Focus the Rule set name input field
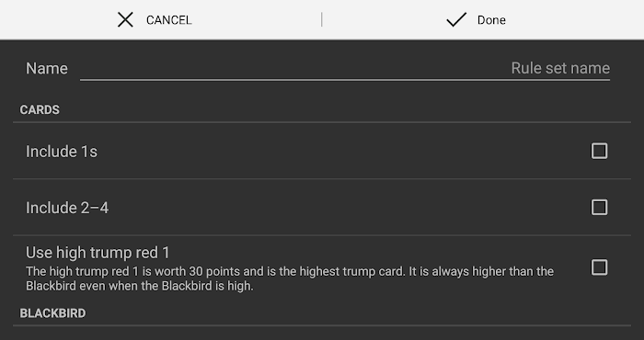This screenshot has height=340, width=644. click(345, 69)
